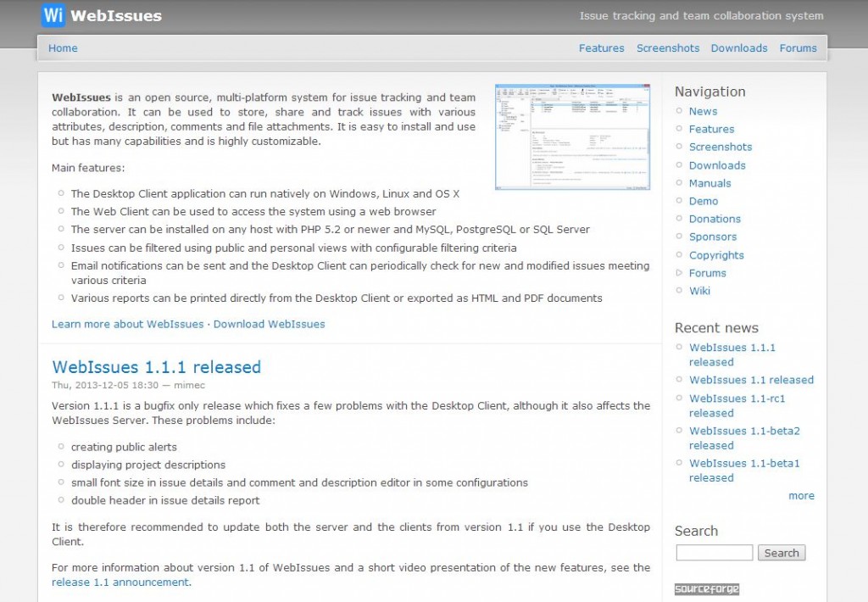Open the WebIssues 1.1.1 released article heading
868x602 pixels.
pyautogui.click(x=156, y=366)
